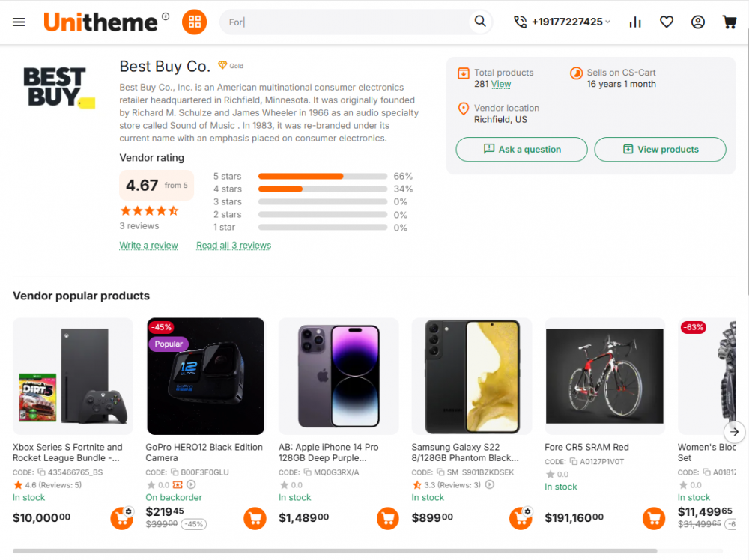The height and width of the screenshot is (560, 749).
Task: Choose options for Samsung Galaxy S22
Action: 521,518
